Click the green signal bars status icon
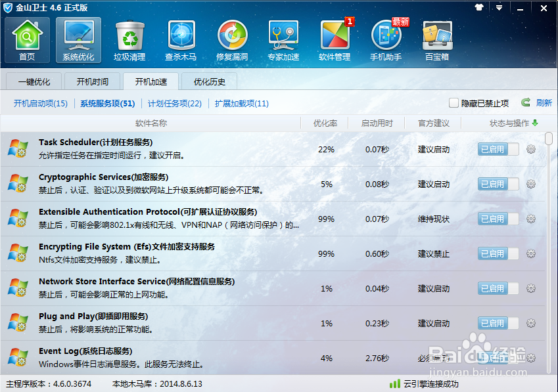 coord(394,383)
